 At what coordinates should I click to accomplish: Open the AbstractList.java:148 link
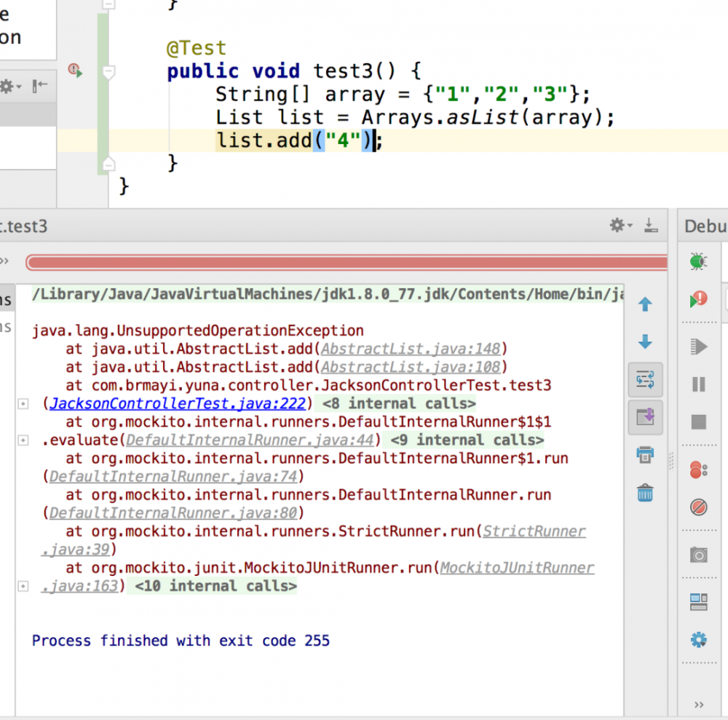(411, 349)
